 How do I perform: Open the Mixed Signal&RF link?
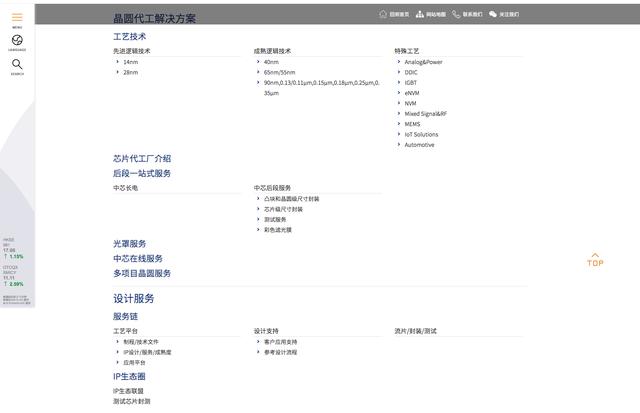[x=426, y=113]
